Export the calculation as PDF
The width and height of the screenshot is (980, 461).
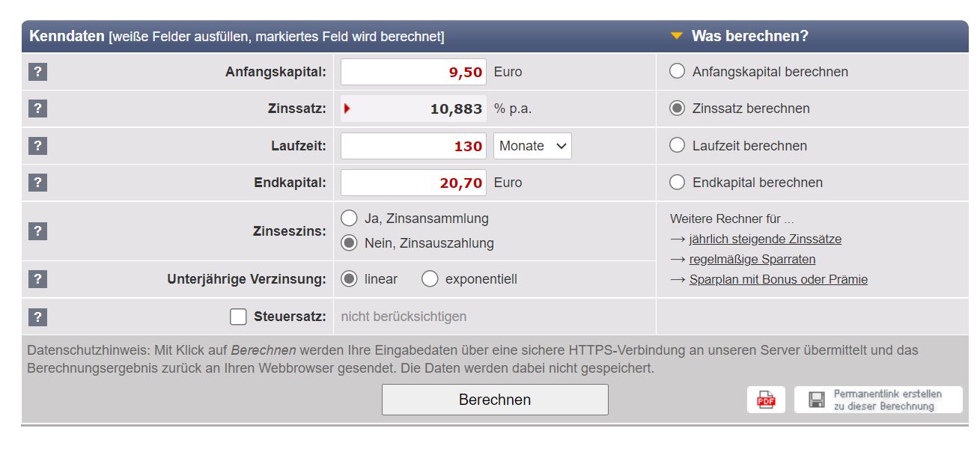point(765,399)
